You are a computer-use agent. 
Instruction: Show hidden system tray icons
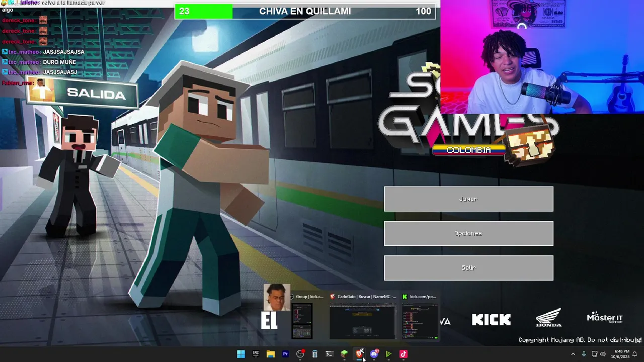(573, 354)
